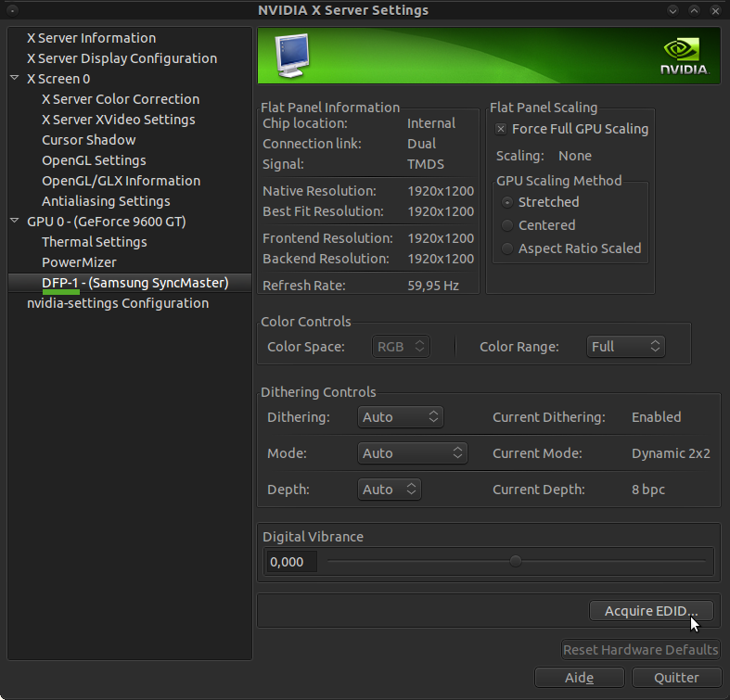730x700 pixels.
Task: Toggle Force Full GPU Scaling checkbox
Action: pyautogui.click(x=501, y=129)
